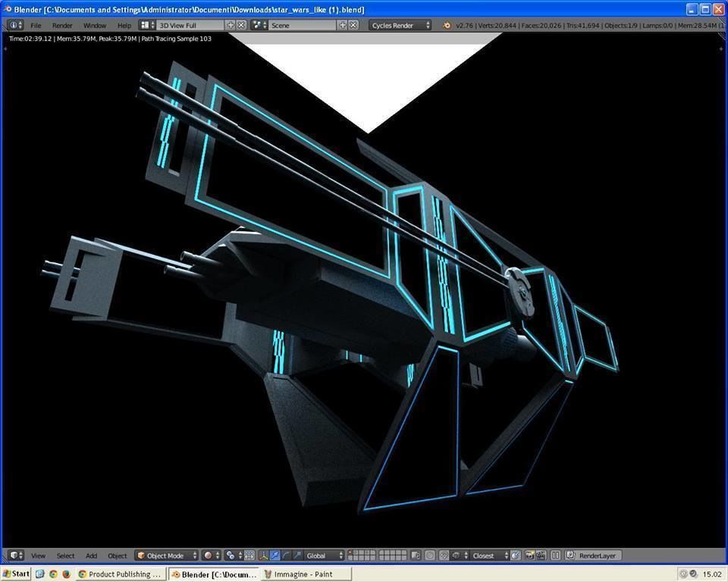Switch to Blender taskbar button

(x=214, y=574)
